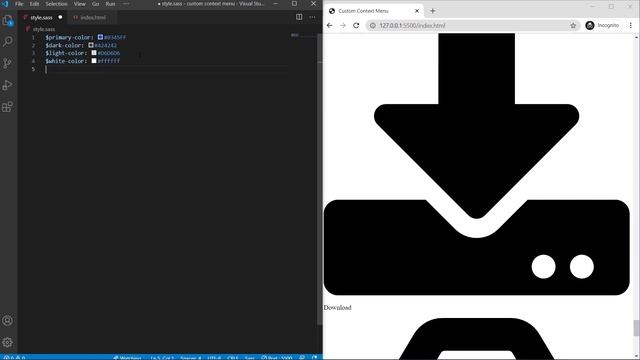Open the Extensions view
Screen dimensions: 640x360
[x=8, y=107]
